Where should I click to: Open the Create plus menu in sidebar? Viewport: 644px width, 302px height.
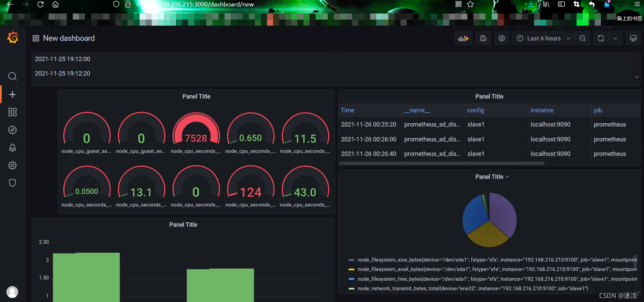tap(12, 94)
